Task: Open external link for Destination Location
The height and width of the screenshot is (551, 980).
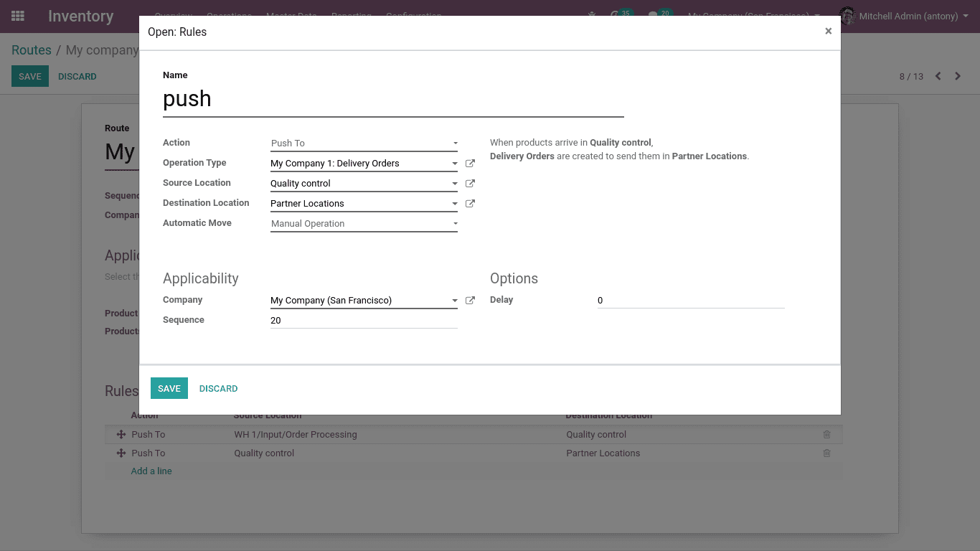Action: [470, 204]
